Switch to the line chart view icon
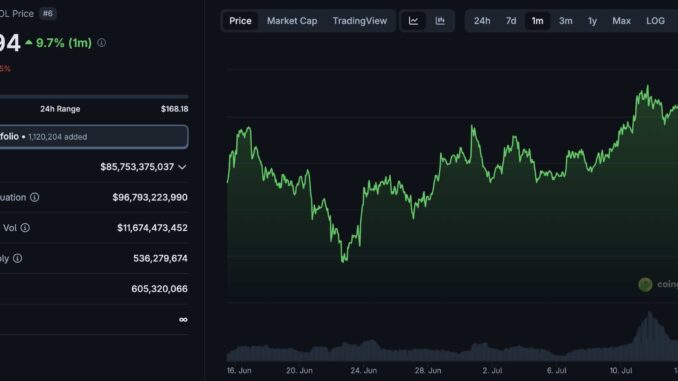Image resolution: width=678 pixels, height=381 pixels. point(413,21)
